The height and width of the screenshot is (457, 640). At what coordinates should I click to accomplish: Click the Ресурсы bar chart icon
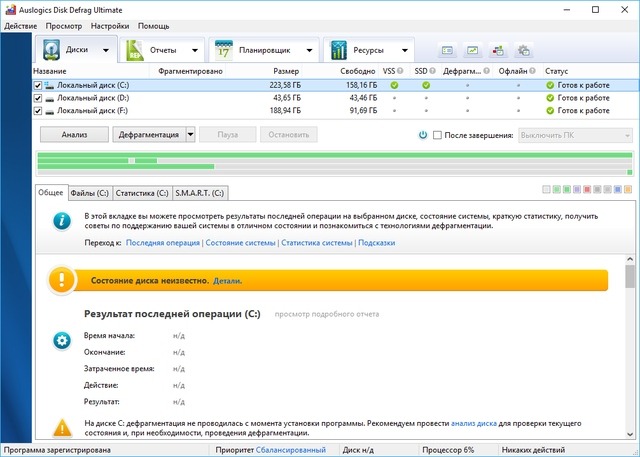click(340, 49)
